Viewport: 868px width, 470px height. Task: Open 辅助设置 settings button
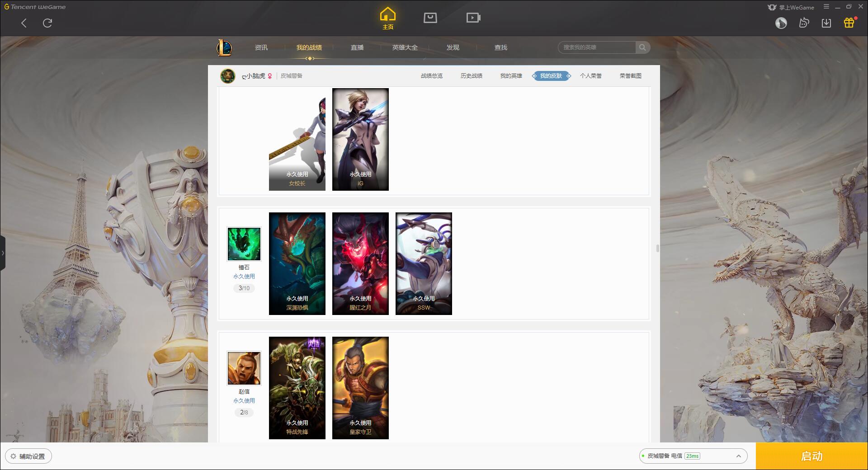[28, 456]
